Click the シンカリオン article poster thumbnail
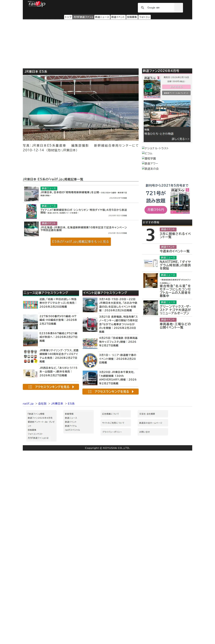 [x=31, y=211]
